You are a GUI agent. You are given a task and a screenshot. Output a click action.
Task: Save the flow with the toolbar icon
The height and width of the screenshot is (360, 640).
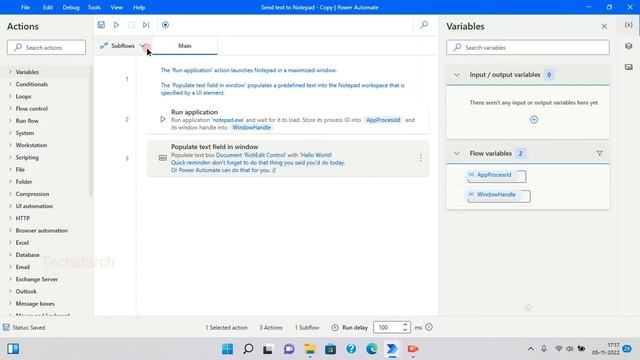101,25
